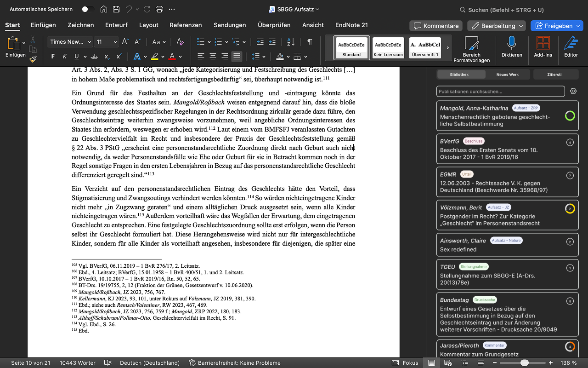The height and width of the screenshot is (368, 588).
Task: Open the Kommentare button
Action: 436,26
